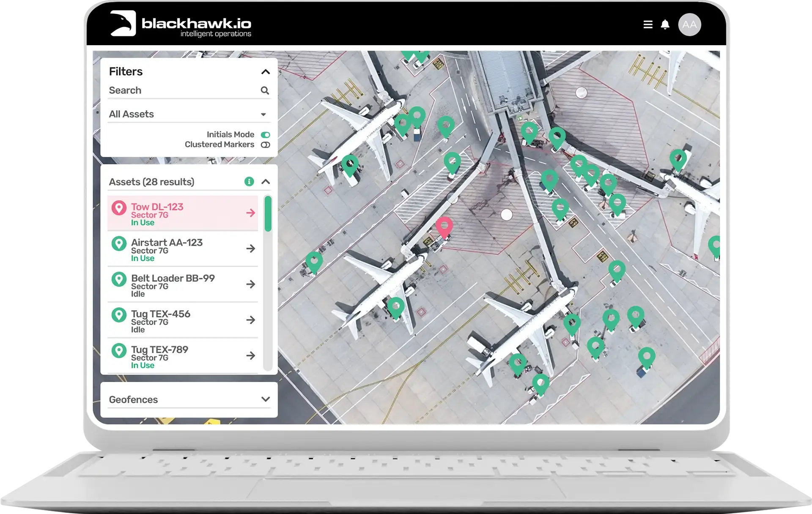This screenshot has height=514, width=812.
Task: Click the asset list scrollbar thumb
Action: click(x=268, y=214)
